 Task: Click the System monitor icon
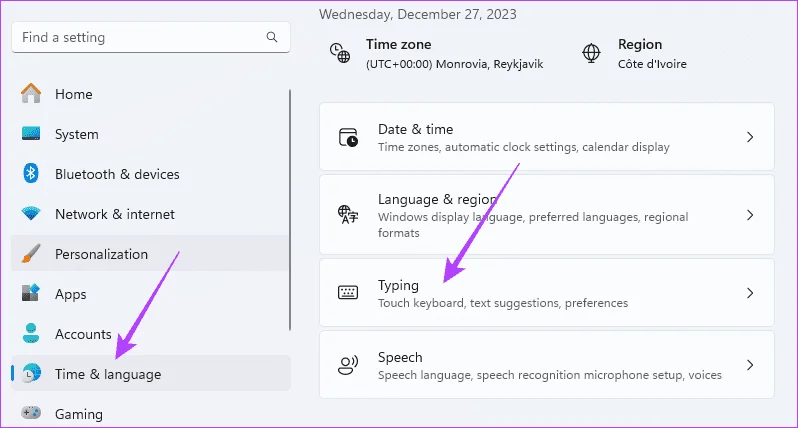point(31,134)
